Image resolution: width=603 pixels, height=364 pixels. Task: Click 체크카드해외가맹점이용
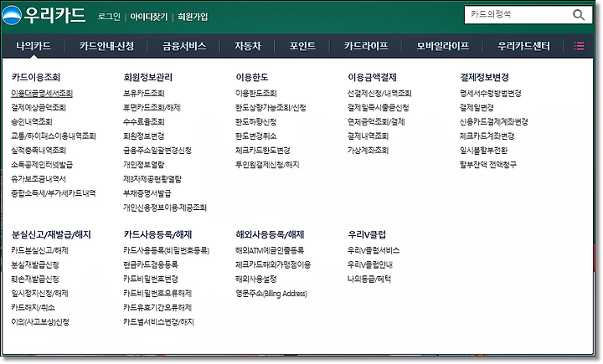pyautogui.click(x=273, y=264)
